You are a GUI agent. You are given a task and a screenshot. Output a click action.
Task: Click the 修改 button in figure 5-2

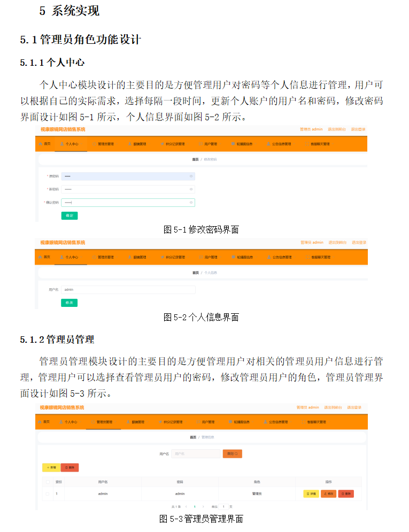click(69, 303)
